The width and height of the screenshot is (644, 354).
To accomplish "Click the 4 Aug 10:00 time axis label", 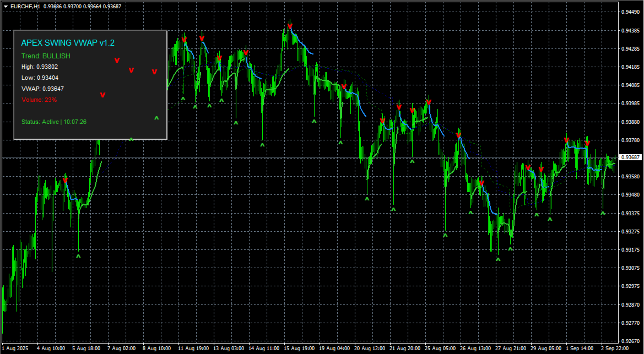I will 51,348.
